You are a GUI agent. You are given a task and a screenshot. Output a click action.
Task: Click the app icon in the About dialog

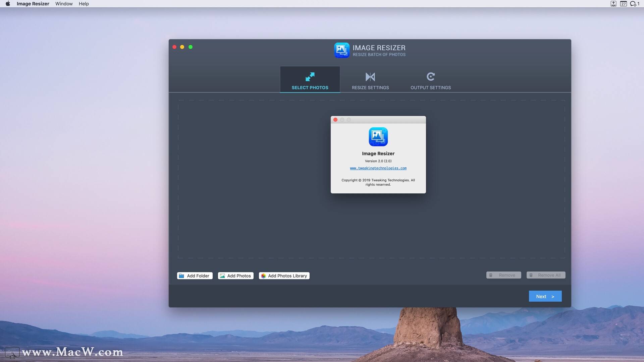coord(378,137)
